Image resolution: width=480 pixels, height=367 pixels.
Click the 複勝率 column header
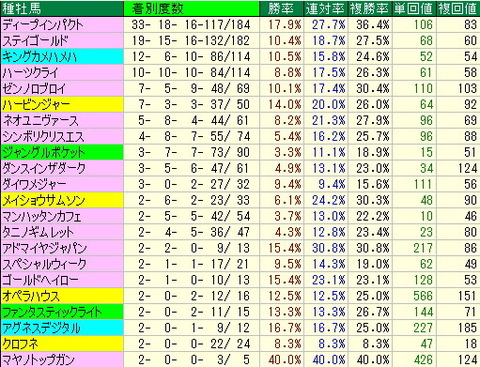[369, 9]
